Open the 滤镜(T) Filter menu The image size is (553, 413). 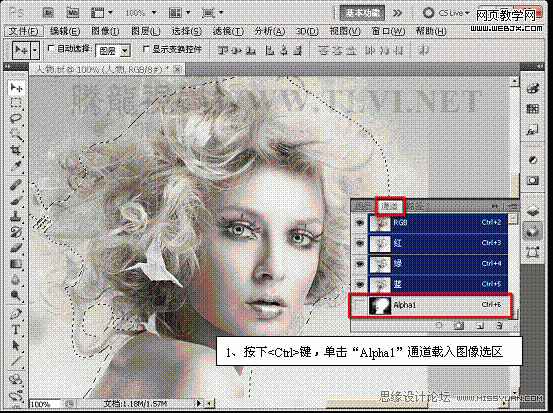click(228, 31)
